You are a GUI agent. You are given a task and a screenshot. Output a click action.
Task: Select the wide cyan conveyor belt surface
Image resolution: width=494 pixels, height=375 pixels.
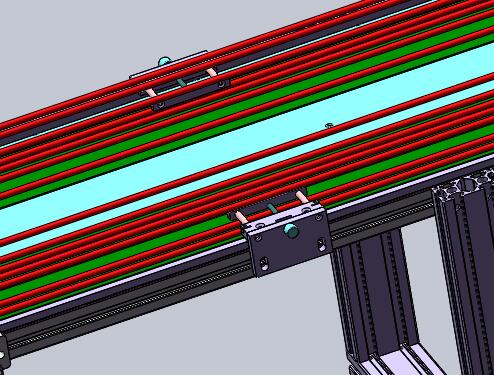tap(247, 148)
